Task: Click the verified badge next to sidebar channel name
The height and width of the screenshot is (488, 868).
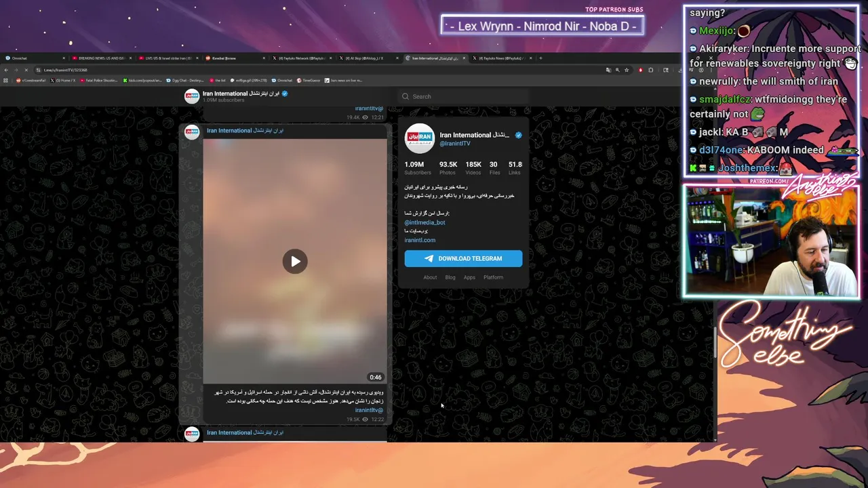Action: pyautogui.click(x=519, y=135)
